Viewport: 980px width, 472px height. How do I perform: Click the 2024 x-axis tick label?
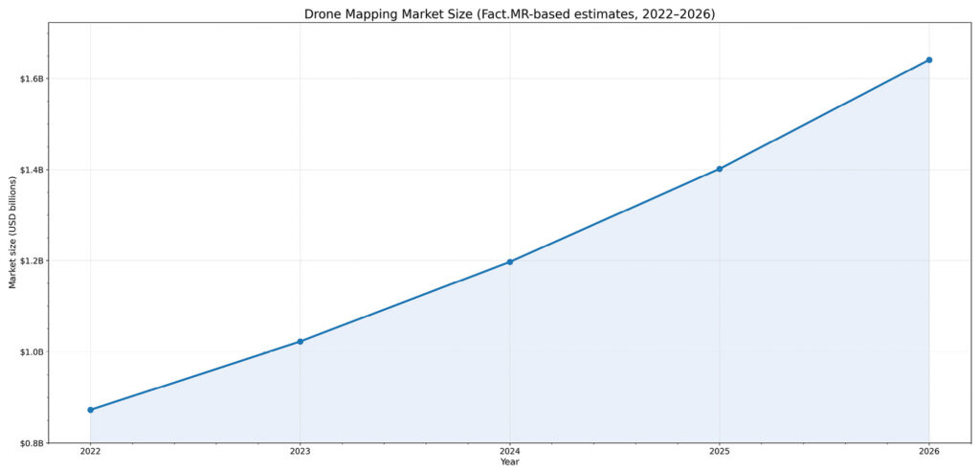pyautogui.click(x=510, y=453)
